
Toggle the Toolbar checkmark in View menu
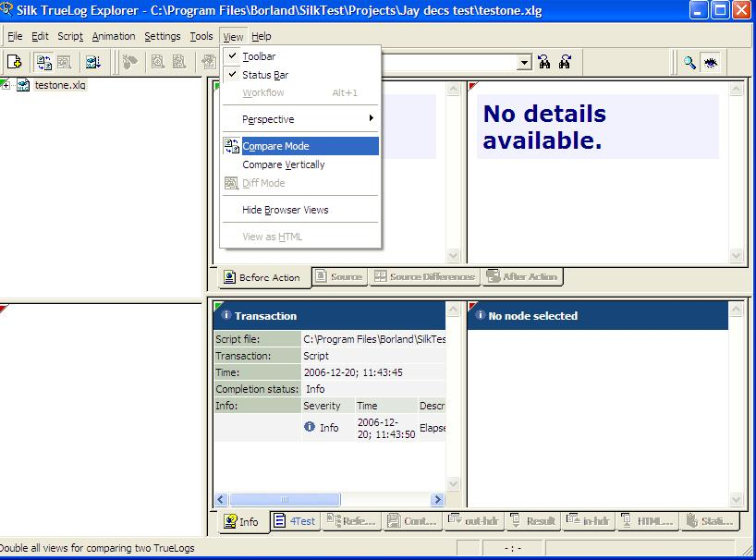pos(232,55)
